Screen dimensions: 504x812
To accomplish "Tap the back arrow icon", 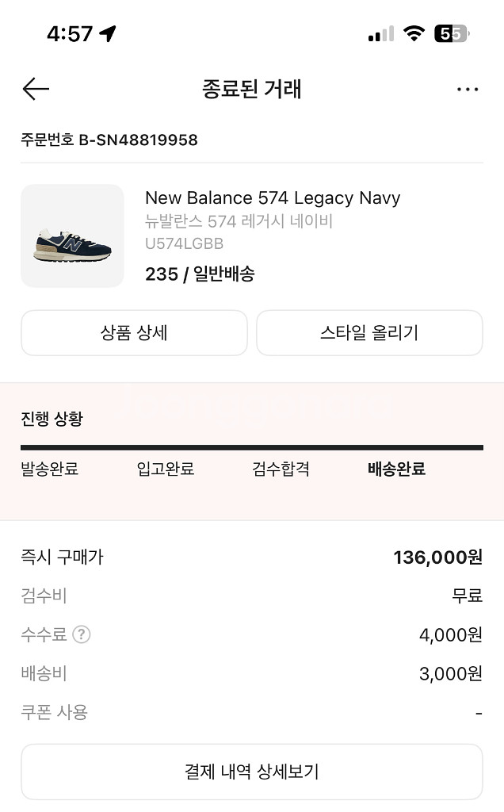I will coord(36,89).
